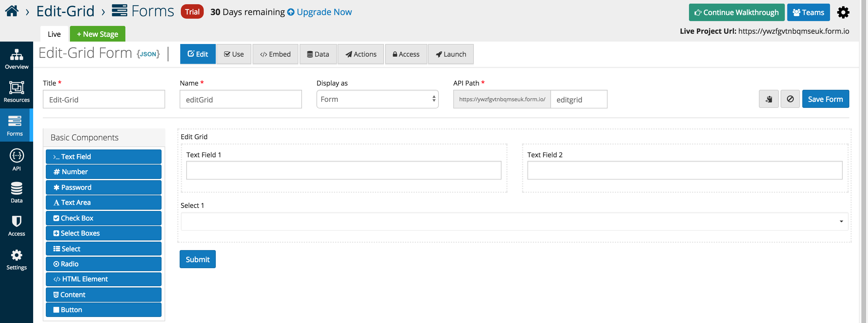Add a Radio component

(103, 264)
